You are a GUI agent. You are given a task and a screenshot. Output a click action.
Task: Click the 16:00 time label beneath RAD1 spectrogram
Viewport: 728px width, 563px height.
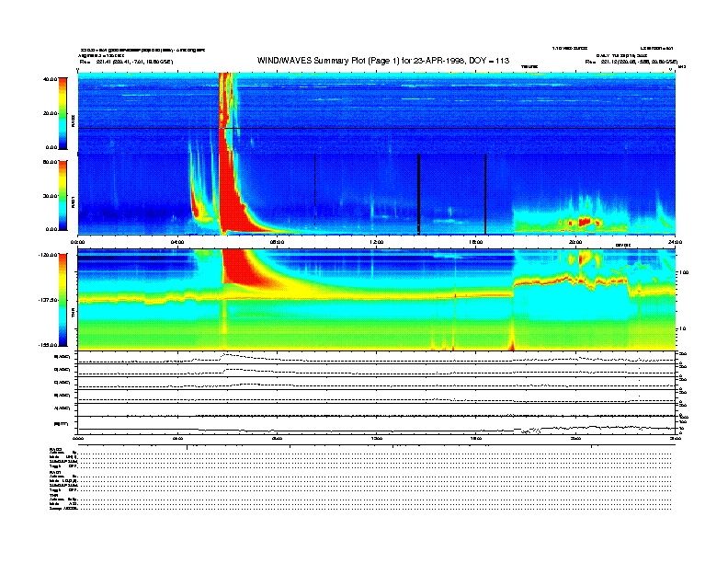[x=476, y=242]
